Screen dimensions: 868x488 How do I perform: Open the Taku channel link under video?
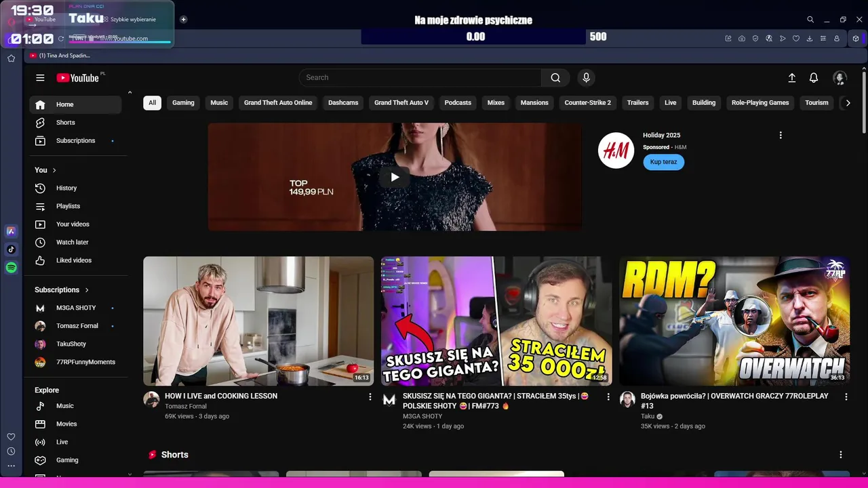(x=648, y=417)
